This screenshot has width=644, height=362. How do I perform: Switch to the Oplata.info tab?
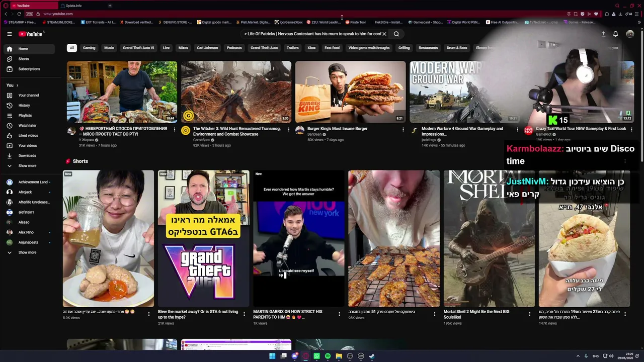pyautogui.click(x=80, y=6)
